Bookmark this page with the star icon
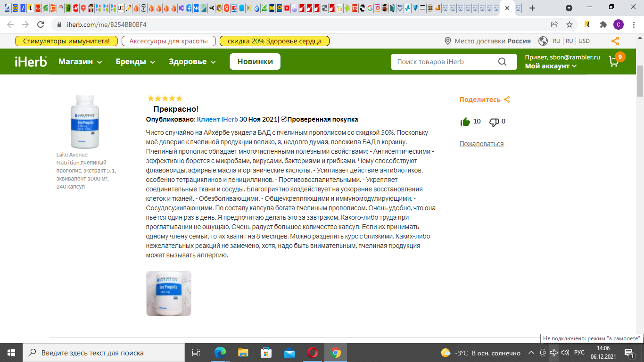The image size is (644, 362). pos(570,25)
